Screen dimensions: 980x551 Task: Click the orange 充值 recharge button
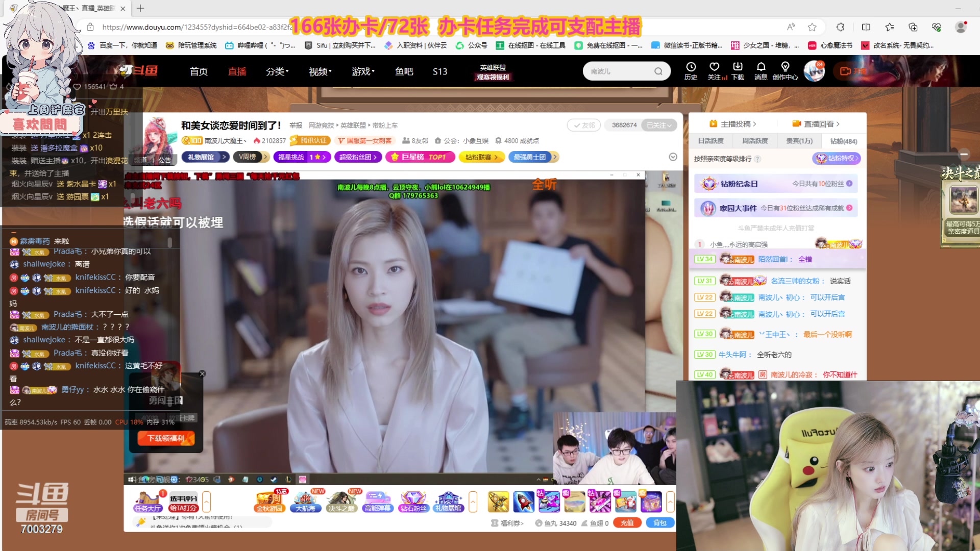pos(627,523)
